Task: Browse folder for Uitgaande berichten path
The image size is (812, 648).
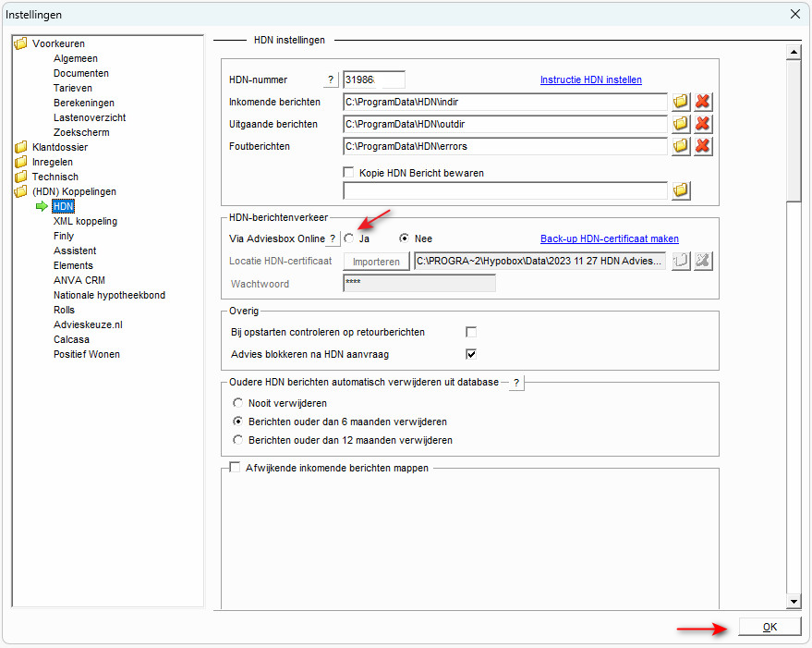Action: click(681, 124)
